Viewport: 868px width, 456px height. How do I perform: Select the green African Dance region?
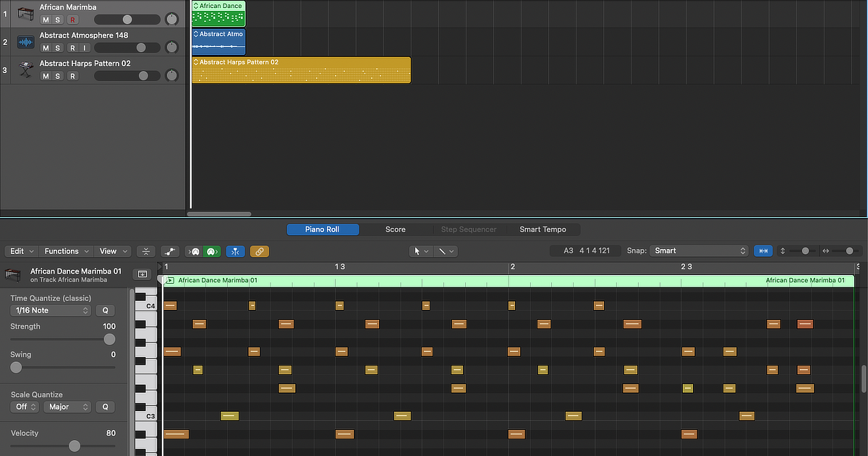tap(218, 14)
